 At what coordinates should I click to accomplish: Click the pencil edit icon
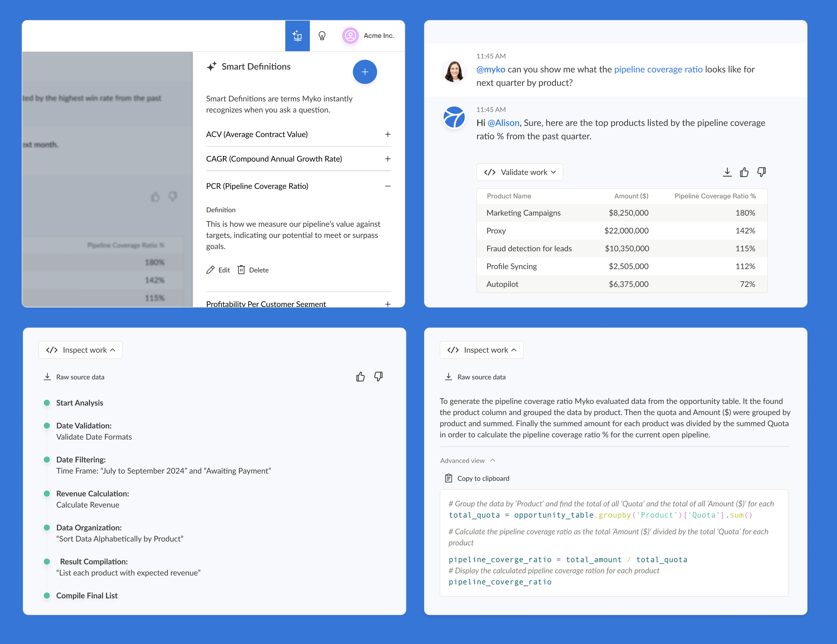coord(210,270)
